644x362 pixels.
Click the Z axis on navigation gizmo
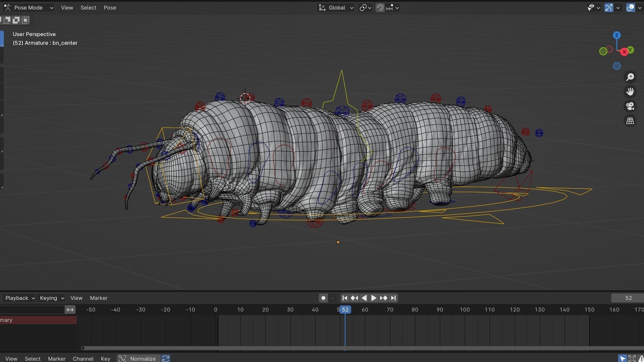tap(616, 35)
